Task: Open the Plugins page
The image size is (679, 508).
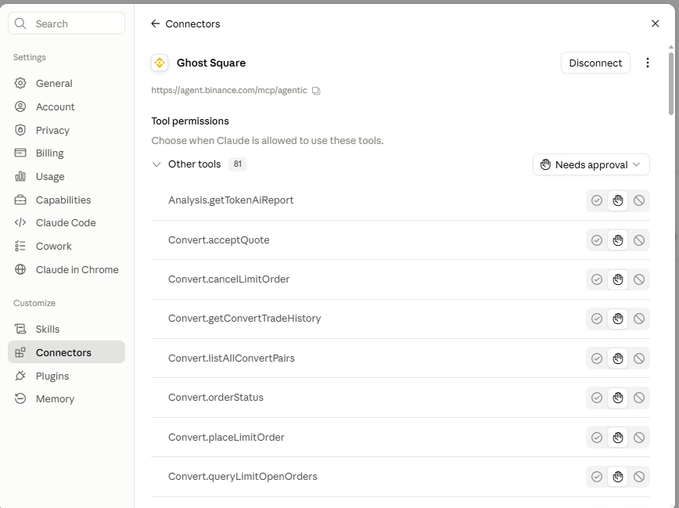Action: (x=66, y=376)
